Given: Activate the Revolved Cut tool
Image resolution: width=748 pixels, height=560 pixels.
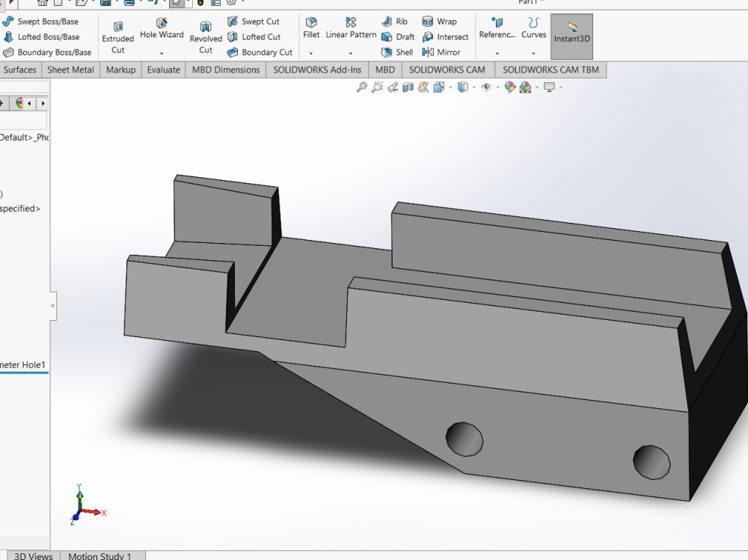Looking at the screenshot, I should click(x=206, y=37).
